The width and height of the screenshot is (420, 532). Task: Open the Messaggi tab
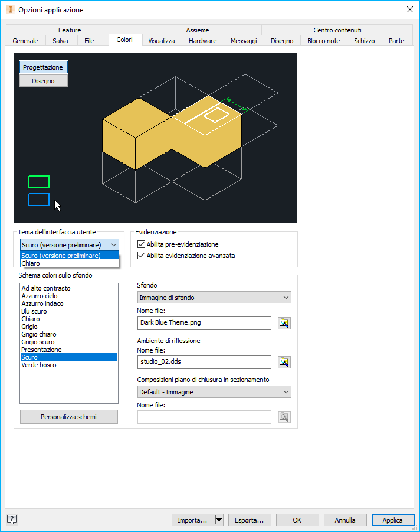coord(244,41)
